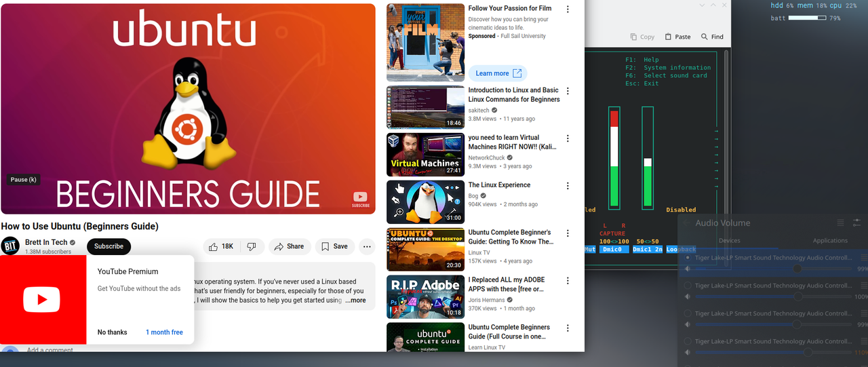Open options for Ubuntu Complete Beginner's Guide
Image resolution: width=868 pixels, height=367 pixels.
pos(568,233)
